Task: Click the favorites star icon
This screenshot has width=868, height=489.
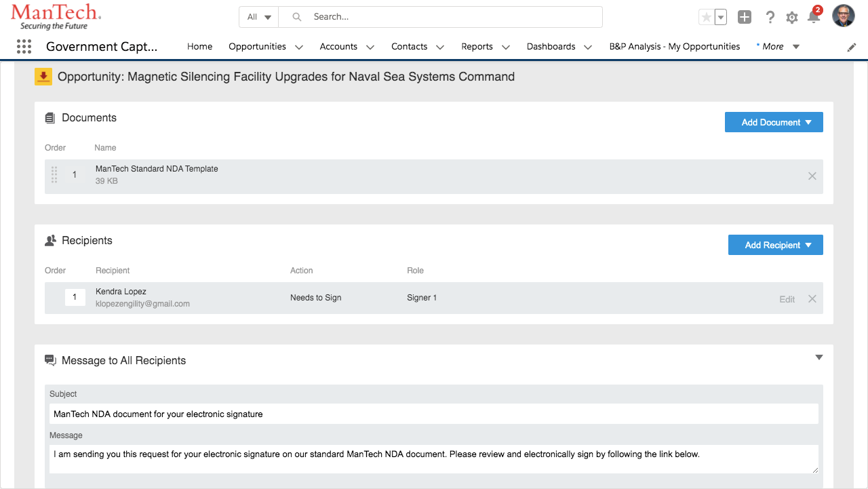Action: pos(707,18)
